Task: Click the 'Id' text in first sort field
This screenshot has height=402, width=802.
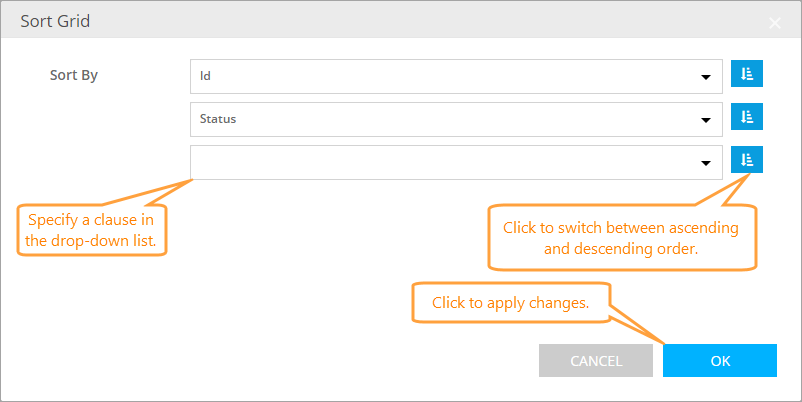Action: (x=206, y=75)
